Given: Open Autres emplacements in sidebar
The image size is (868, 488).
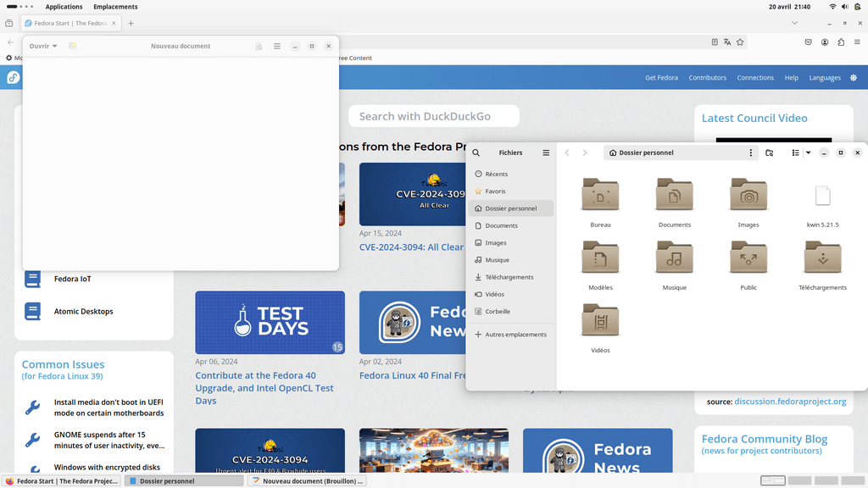Looking at the screenshot, I should pos(511,334).
